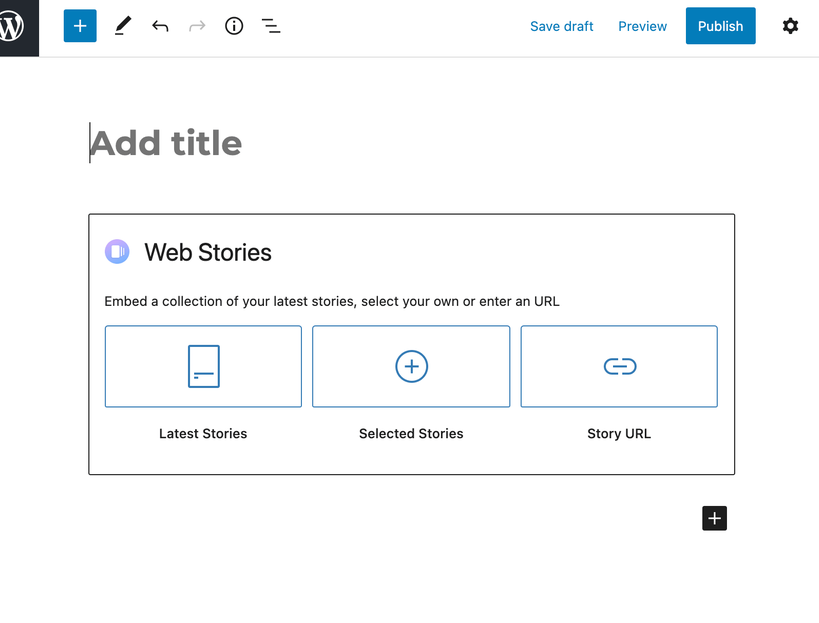
Task: Toggle the blue block inserter plus button
Action: point(80,26)
